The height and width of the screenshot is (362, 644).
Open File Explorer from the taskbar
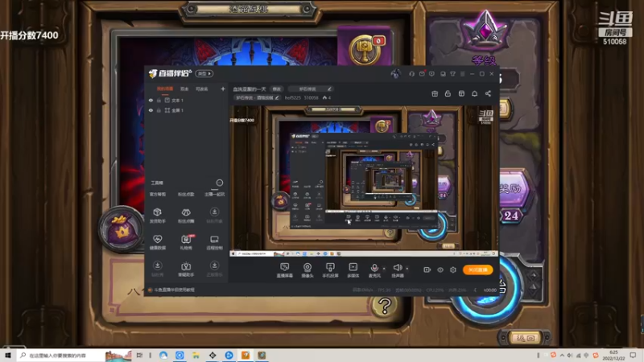click(x=196, y=355)
